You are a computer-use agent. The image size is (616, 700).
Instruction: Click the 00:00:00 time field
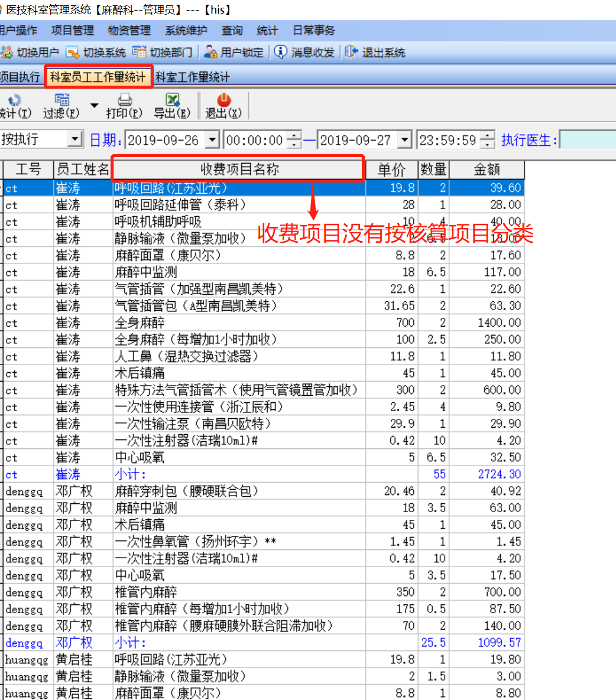click(255, 140)
